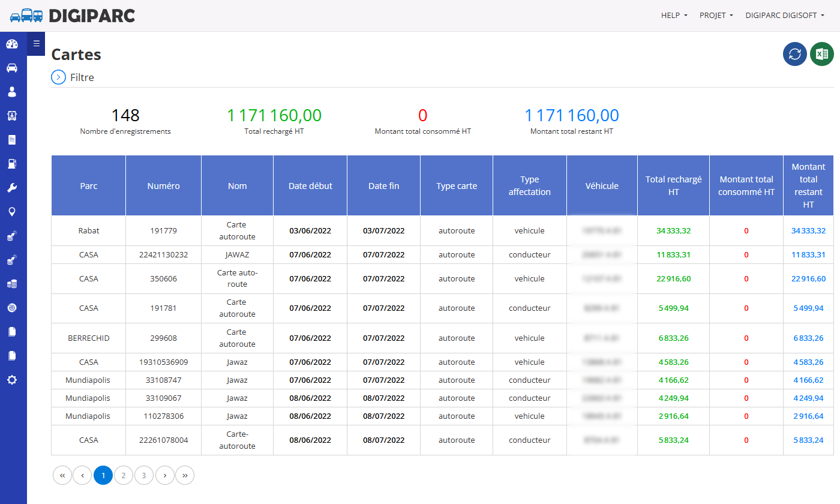Image resolution: width=840 pixels, height=504 pixels.
Task: Toggle the sidebar with hamburger button
Action: tap(36, 43)
